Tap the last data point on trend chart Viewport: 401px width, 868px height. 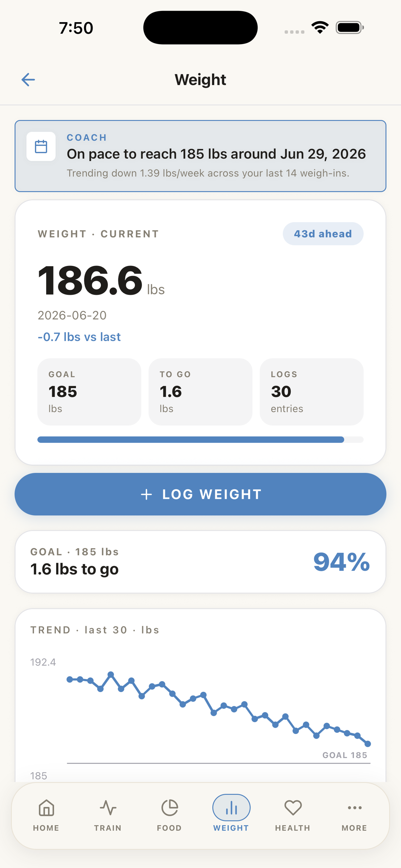[x=368, y=744]
